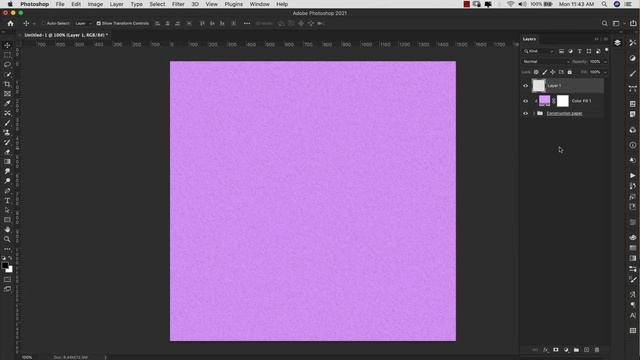Select the Clone Stamp tool
Viewport: 640px width, 360px height.
pos(7,133)
